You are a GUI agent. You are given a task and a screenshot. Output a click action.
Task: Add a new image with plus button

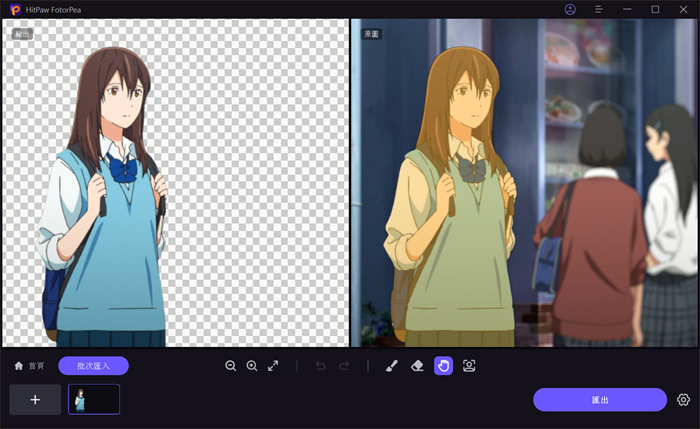coord(35,399)
